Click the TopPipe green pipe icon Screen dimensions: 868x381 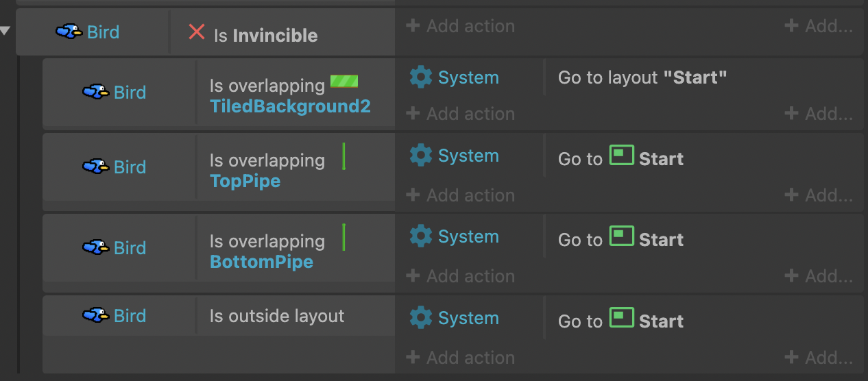pyautogui.click(x=343, y=156)
